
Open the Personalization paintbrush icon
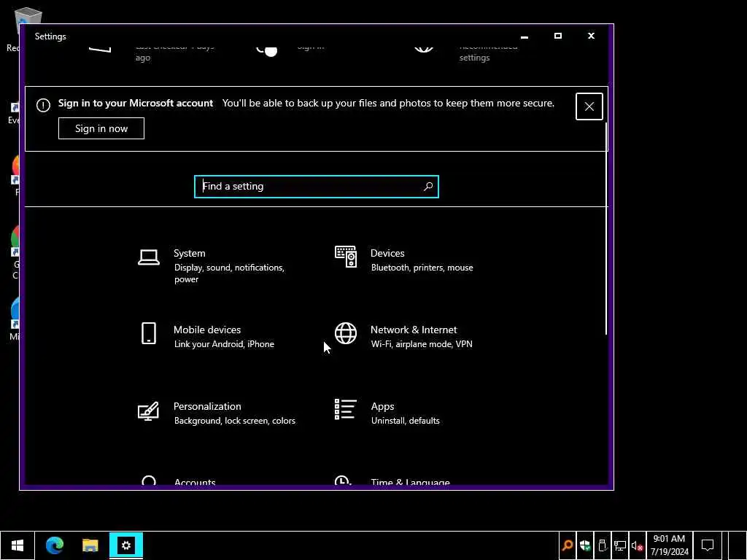point(148,411)
